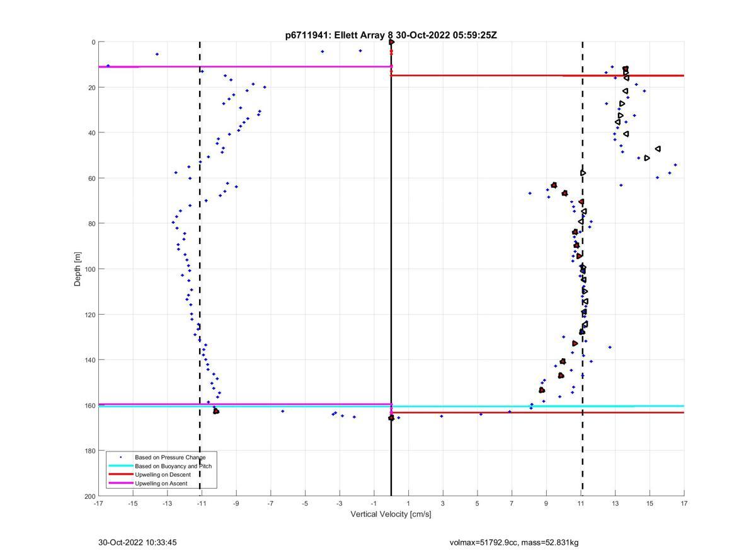756x558 pixels.
Task: Click depth axis tick label '60'
Action: pyautogui.click(x=91, y=178)
